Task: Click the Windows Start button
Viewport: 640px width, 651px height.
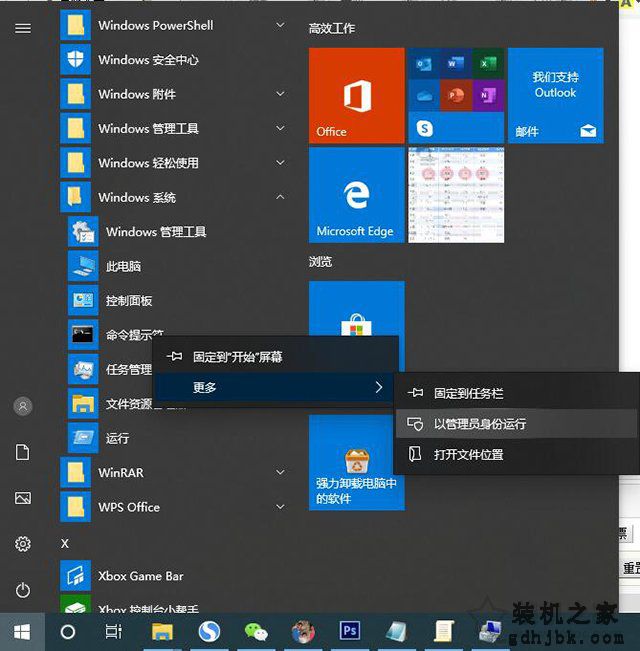Action: click(x=22, y=632)
